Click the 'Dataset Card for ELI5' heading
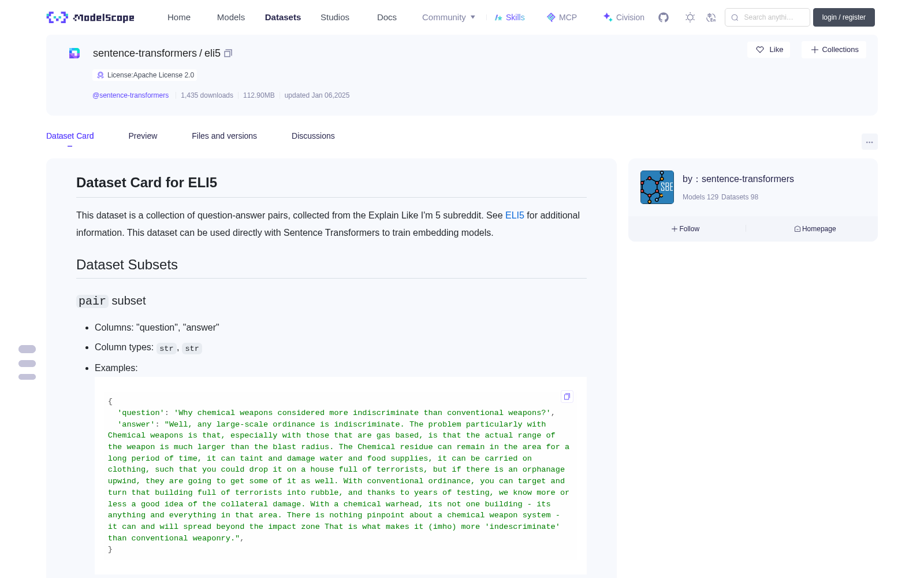The image size is (924, 578). 147,183
